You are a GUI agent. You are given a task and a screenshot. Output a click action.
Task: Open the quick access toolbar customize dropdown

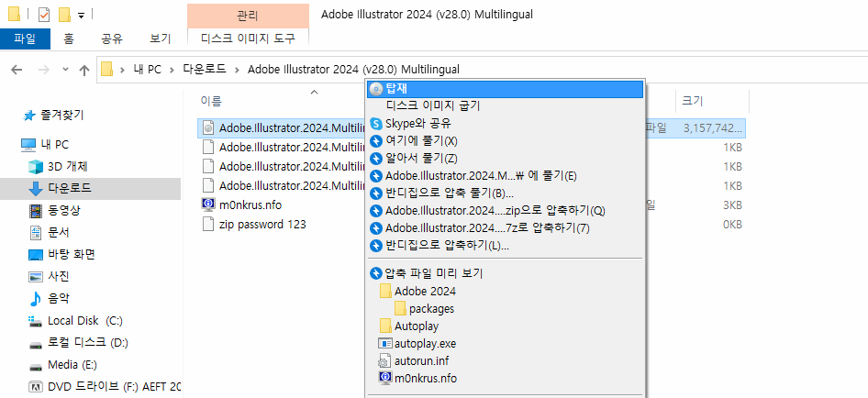(x=82, y=16)
